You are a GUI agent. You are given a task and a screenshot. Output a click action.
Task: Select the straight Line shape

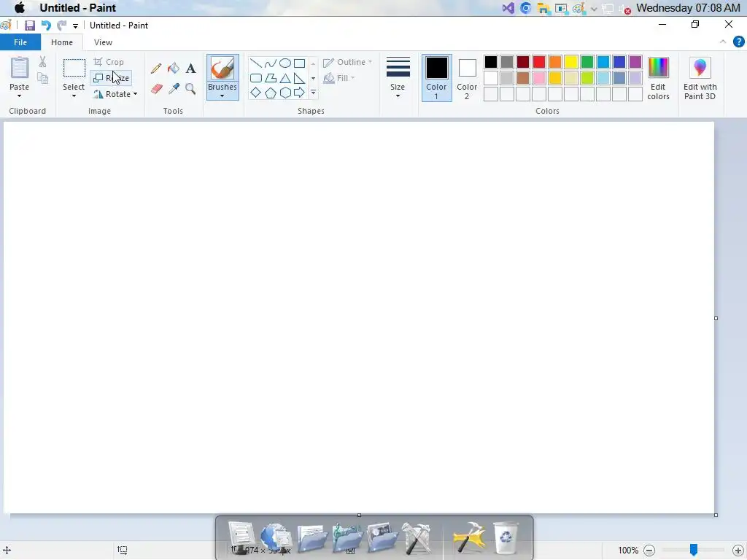256,63
